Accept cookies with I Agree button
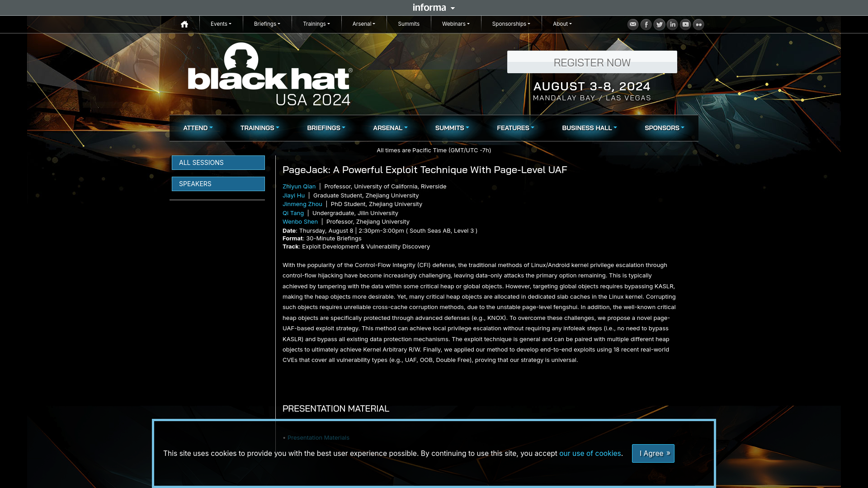The image size is (868, 488). pos(653,453)
